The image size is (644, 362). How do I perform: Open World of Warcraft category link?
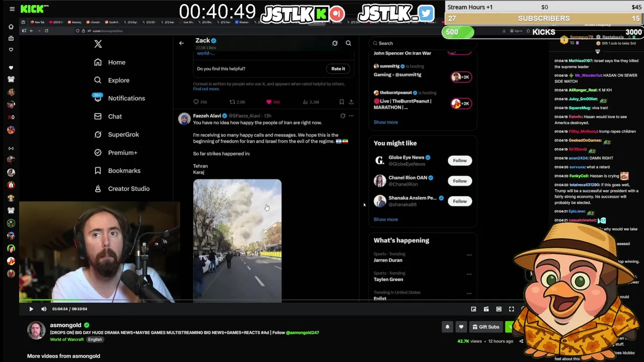(x=67, y=339)
